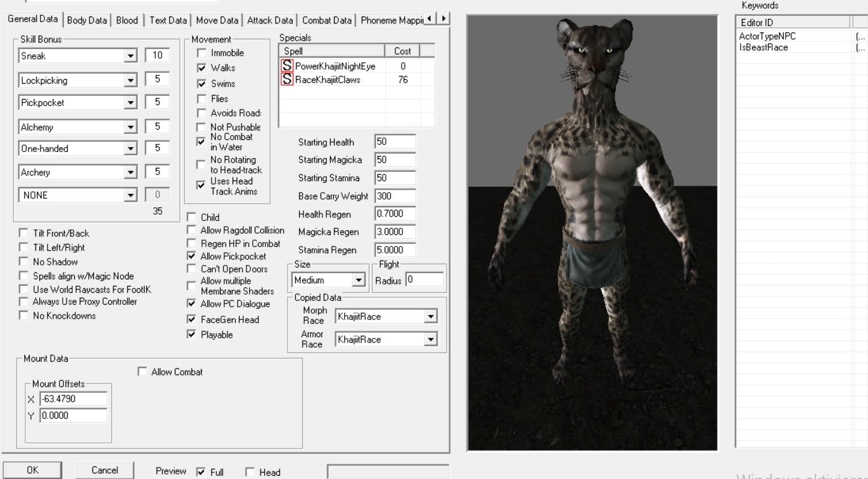Expand the One-handed skill dropdown

pos(131,148)
